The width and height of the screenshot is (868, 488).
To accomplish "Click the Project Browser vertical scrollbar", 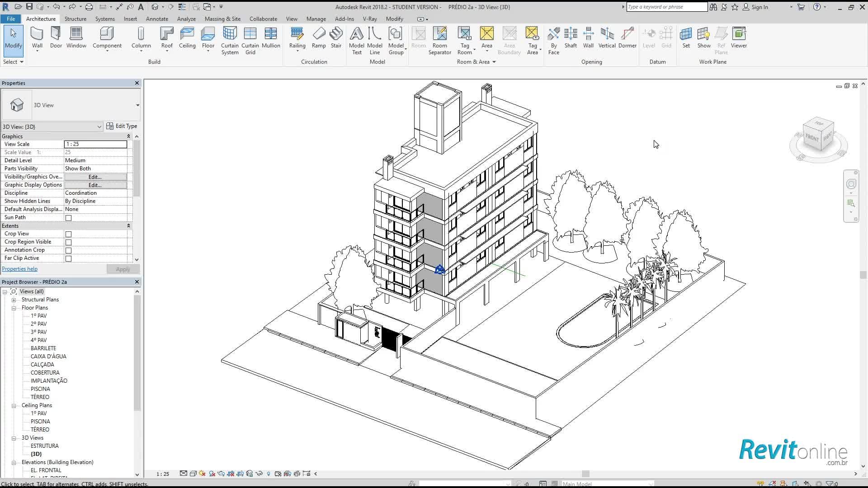I will (x=137, y=352).
